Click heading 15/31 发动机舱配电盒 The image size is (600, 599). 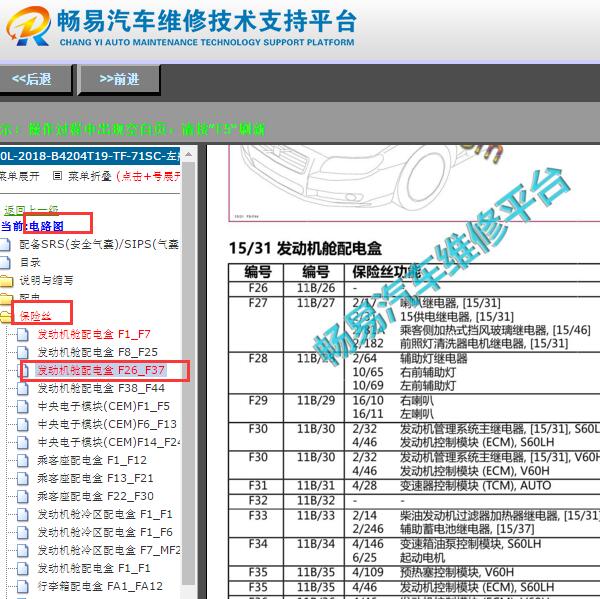305,248
